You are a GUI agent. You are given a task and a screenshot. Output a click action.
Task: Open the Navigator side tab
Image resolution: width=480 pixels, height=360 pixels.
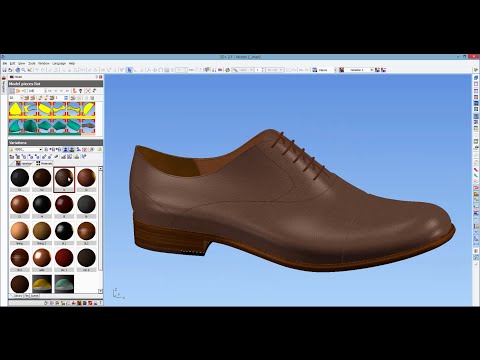(x=4, y=86)
